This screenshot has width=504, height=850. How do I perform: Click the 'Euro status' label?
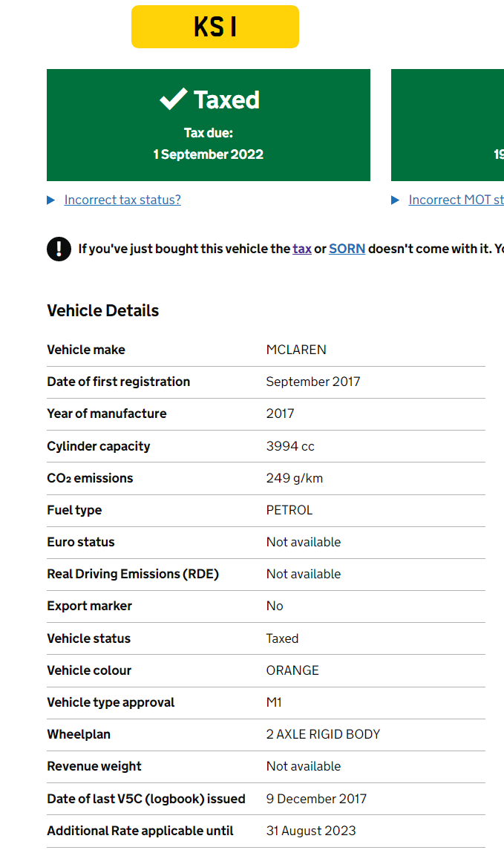pyautogui.click(x=81, y=542)
